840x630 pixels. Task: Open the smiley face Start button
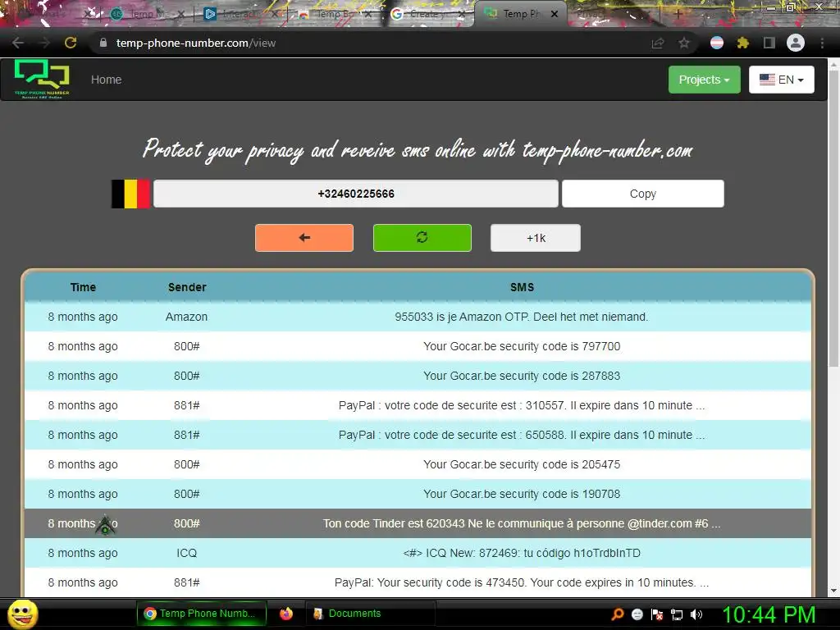(22, 614)
